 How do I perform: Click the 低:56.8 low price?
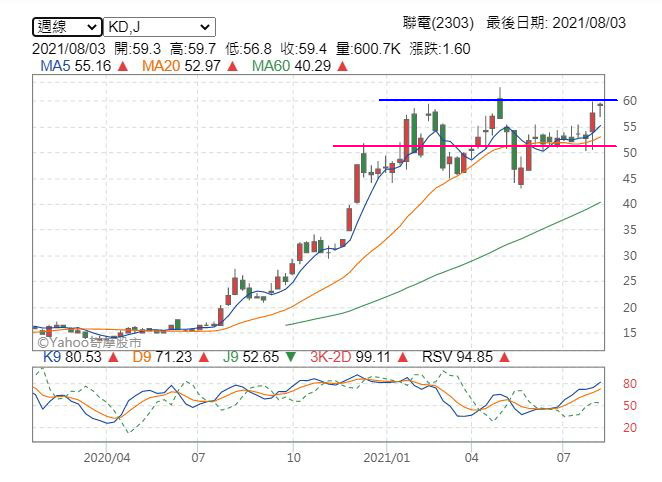(248, 49)
